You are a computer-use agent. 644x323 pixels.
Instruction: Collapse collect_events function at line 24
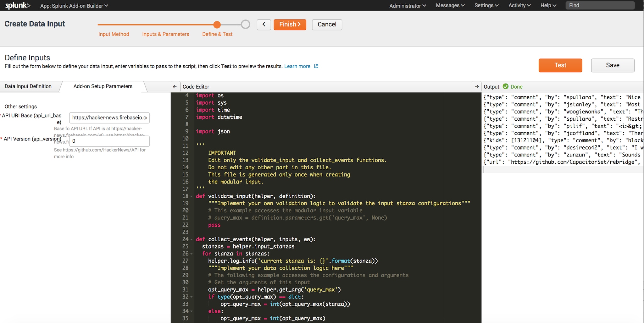point(192,239)
